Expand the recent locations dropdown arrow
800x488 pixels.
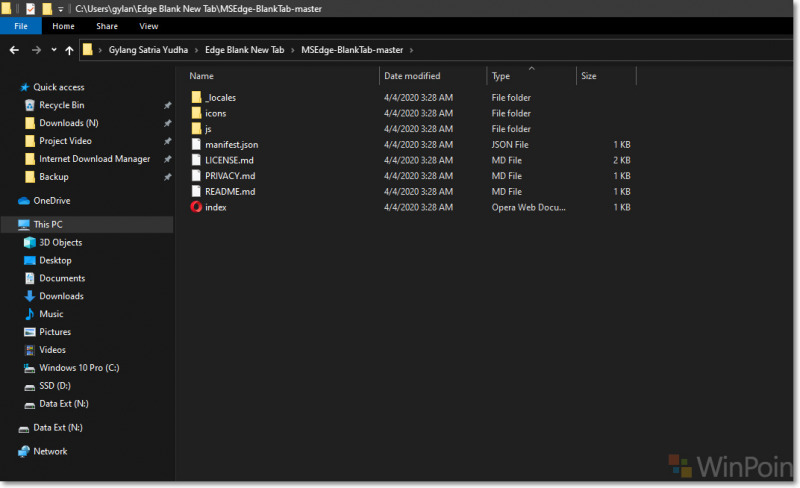coord(53,50)
